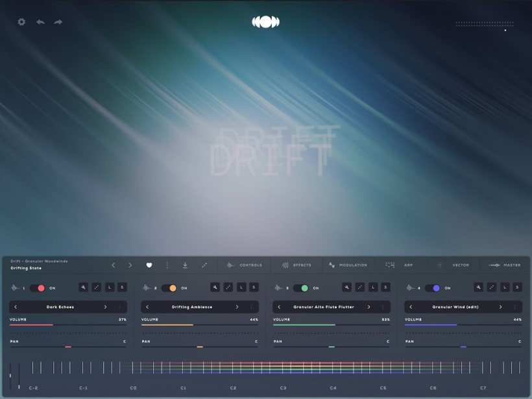Open layer 1 wrench settings
Viewport: 532px width, 399px height.
point(83,287)
